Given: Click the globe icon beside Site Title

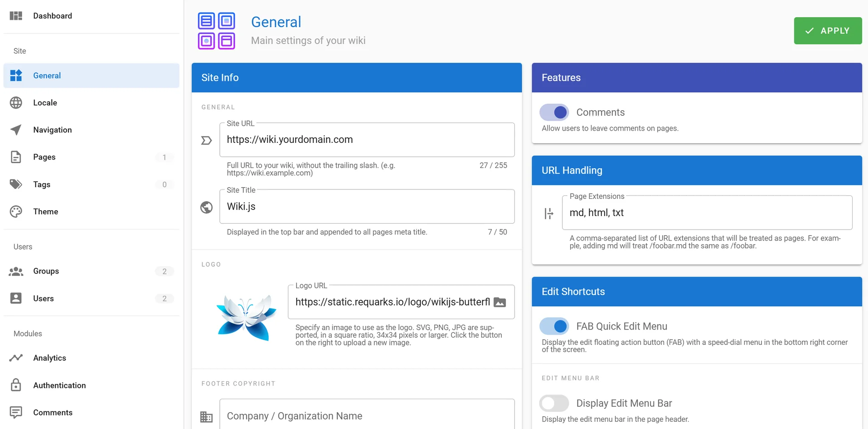Looking at the screenshot, I should coord(206,207).
